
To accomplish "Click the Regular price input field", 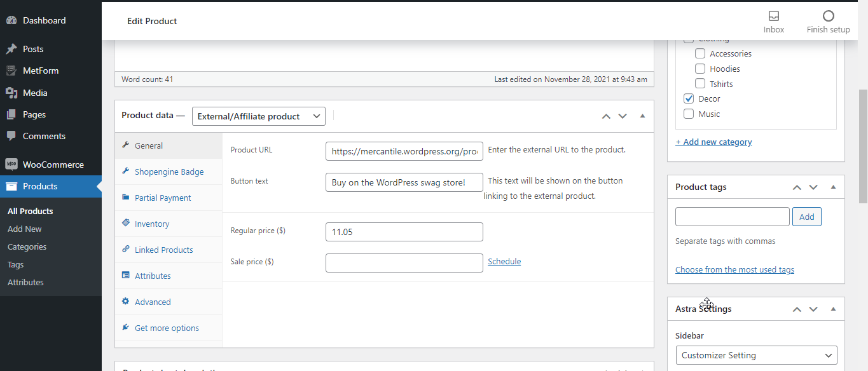I will point(404,232).
